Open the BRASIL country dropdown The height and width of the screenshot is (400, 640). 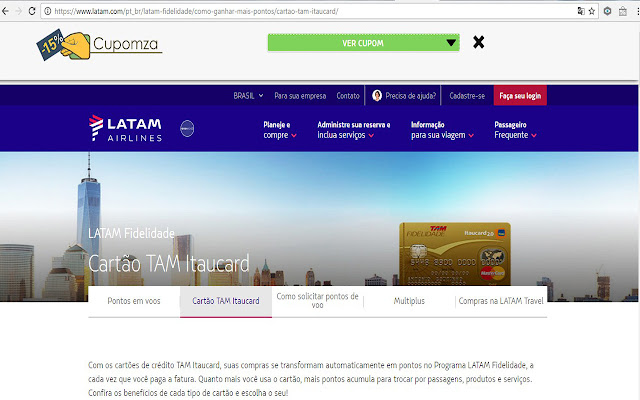(x=248, y=96)
